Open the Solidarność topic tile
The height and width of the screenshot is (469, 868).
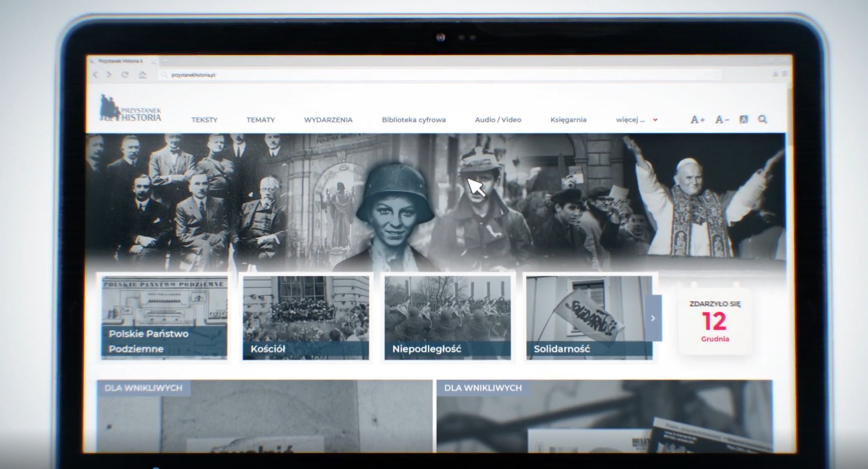tap(589, 318)
